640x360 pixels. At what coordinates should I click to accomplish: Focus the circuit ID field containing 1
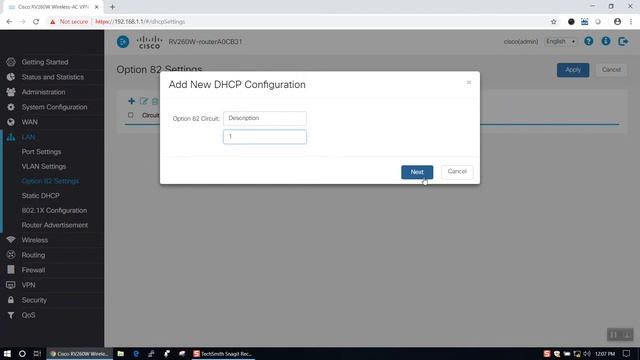[264, 137]
